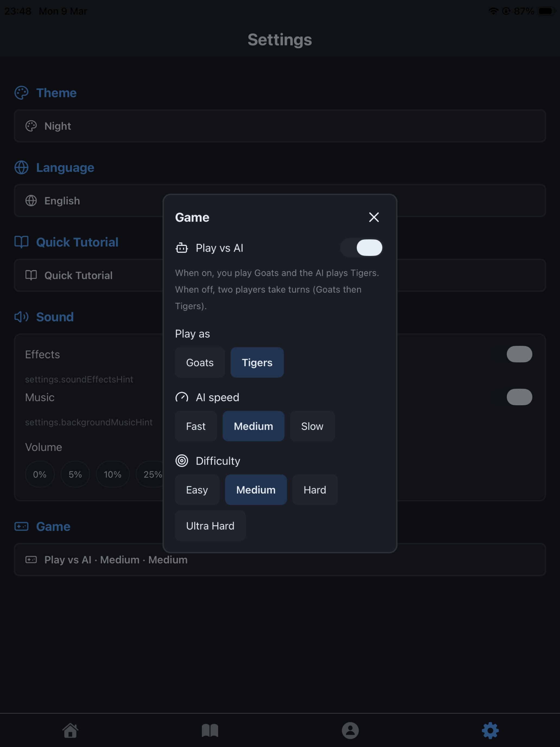
Task: Open the Quick Tutorial row
Action: tap(280, 275)
